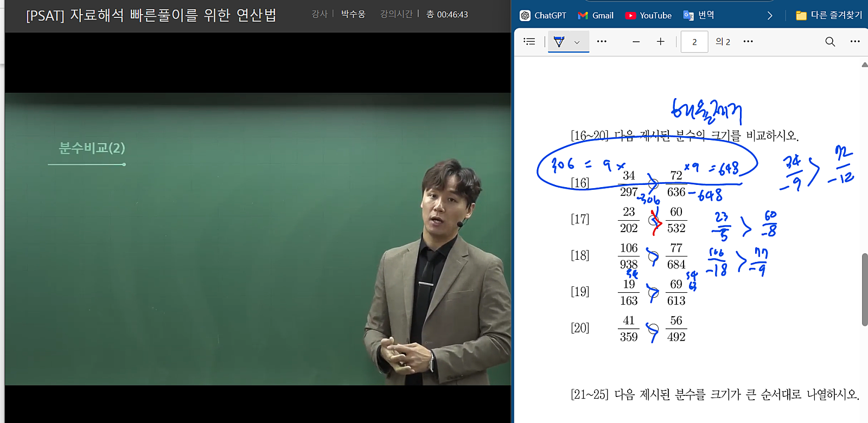Click the minus zoom out button
Viewport: 868px width, 423px height.
coord(636,42)
